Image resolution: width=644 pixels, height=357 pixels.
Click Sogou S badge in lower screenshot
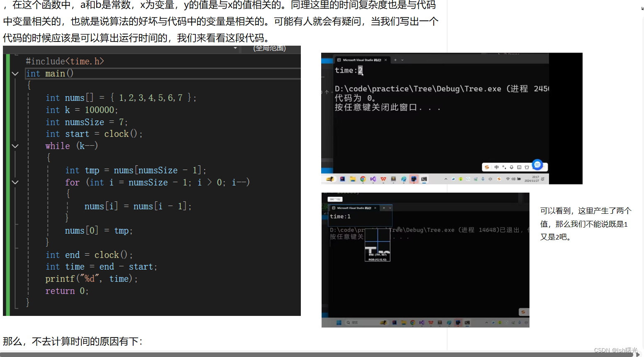[x=523, y=312]
